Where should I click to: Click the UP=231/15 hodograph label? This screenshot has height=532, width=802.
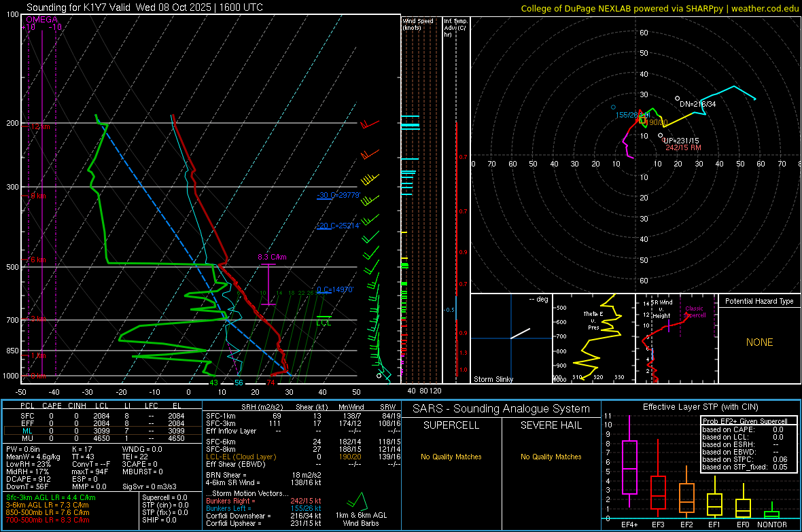pos(681,141)
